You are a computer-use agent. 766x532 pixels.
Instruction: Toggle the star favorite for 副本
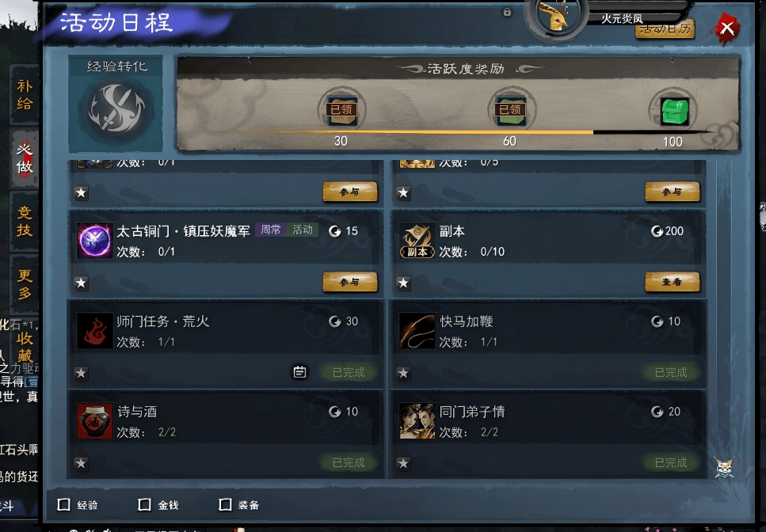coord(403,283)
